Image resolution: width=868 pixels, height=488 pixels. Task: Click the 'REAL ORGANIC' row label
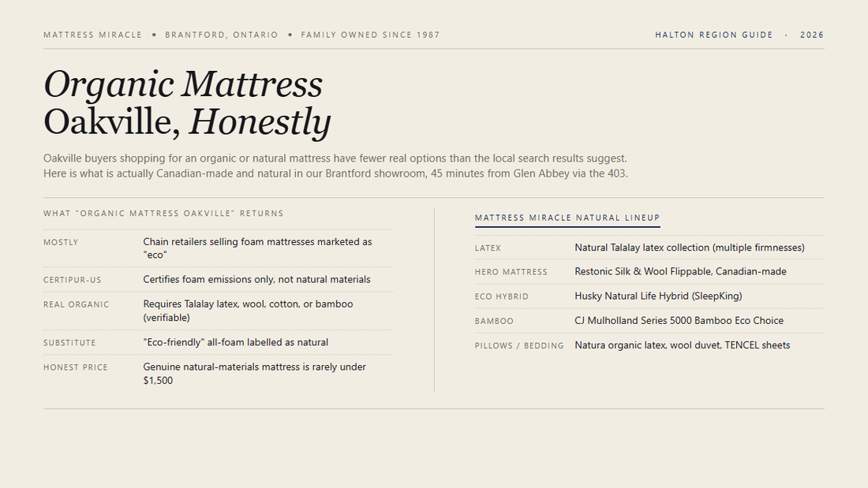77,304
